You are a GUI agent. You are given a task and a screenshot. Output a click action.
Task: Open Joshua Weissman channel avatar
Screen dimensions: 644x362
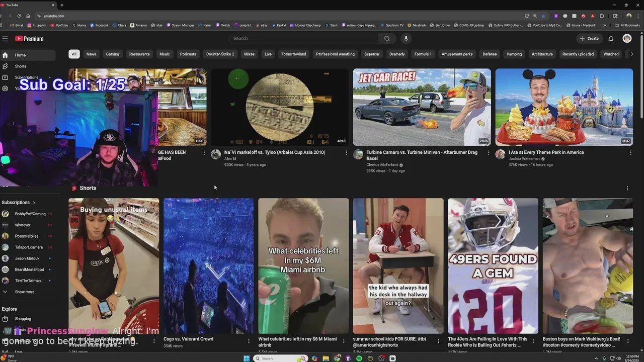tap(500, 154)
